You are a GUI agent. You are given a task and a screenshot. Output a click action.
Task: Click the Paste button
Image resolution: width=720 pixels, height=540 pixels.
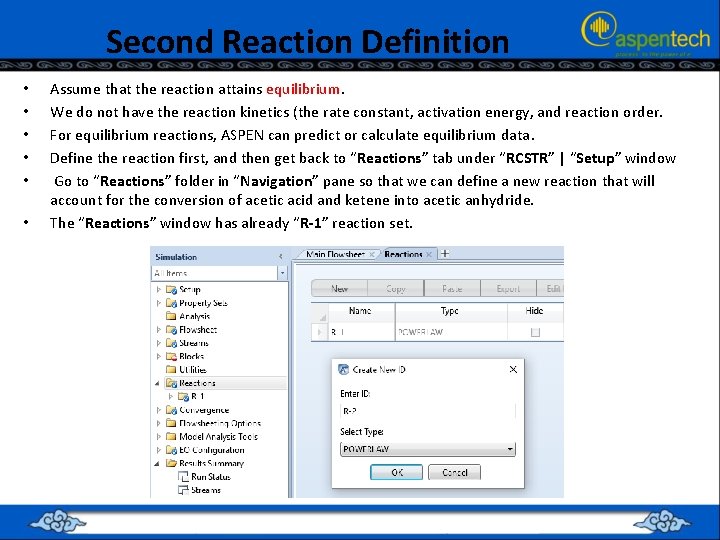452,289
